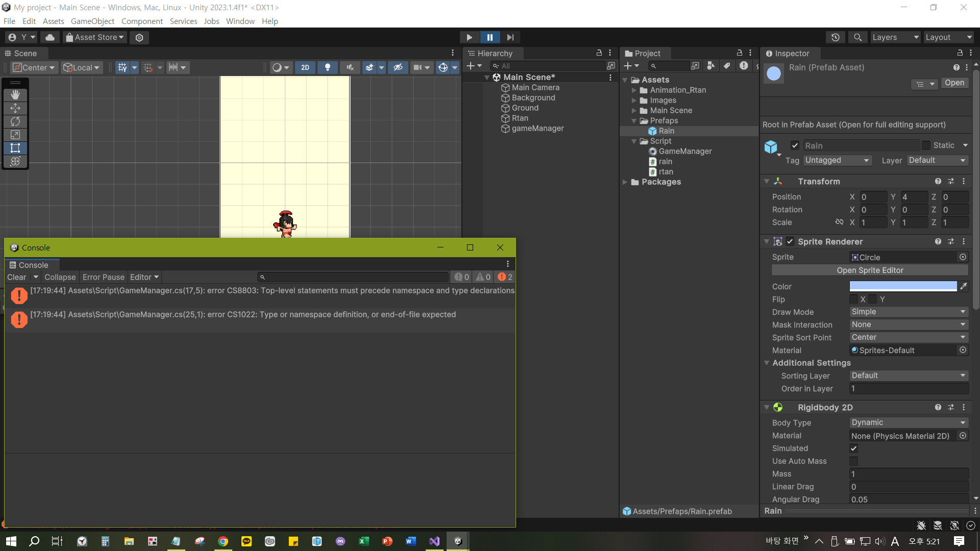Viewport: 980px width, 551px height.
Task: Open Mask Interaction dropdown
Action: pyautogui.click(x=909, y=325)
